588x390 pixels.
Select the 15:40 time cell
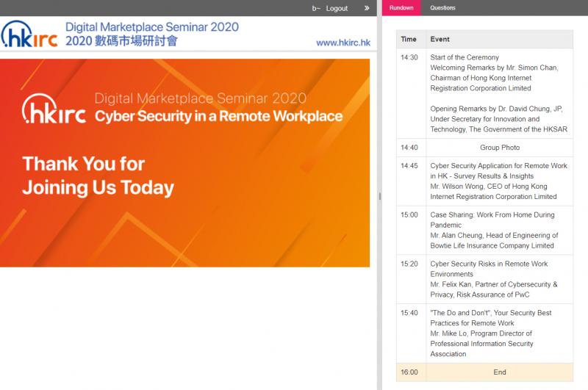coord(411,333)
